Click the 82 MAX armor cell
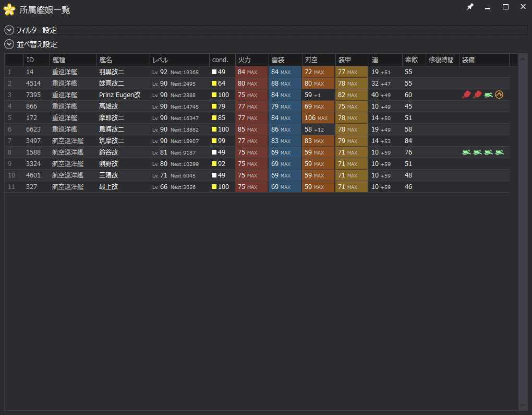Image resolution: width=532 pixels, height=415 pixels. click(352, 95)
